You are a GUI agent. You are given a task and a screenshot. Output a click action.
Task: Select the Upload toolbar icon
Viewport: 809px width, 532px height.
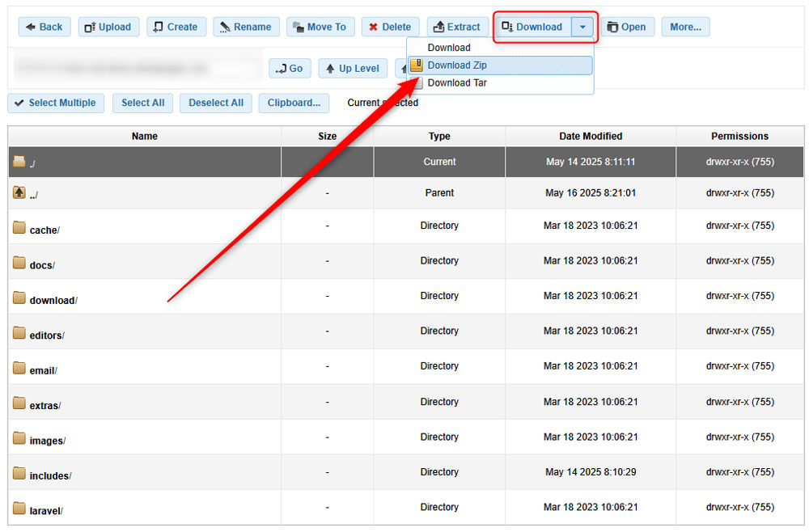(x=108, y=26)
